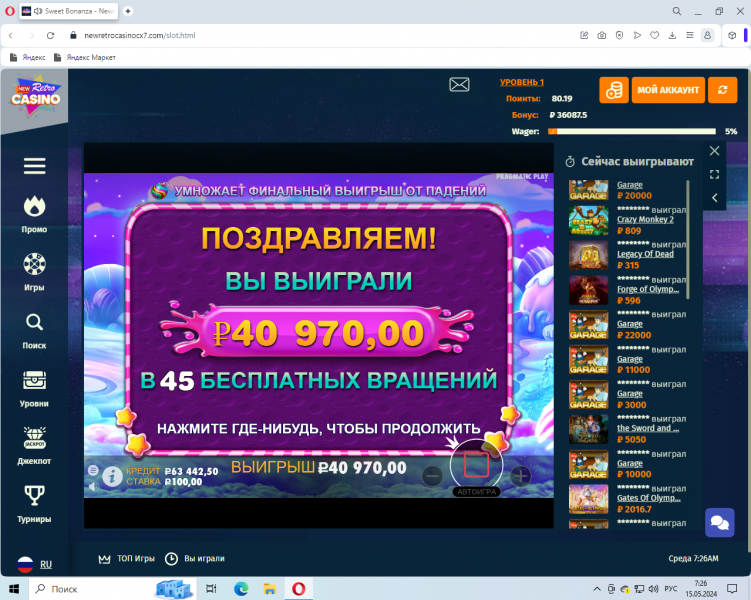Open Opera easy setup menu icon
This screenshot has width=751, height=600.
[x=690, y=35]
